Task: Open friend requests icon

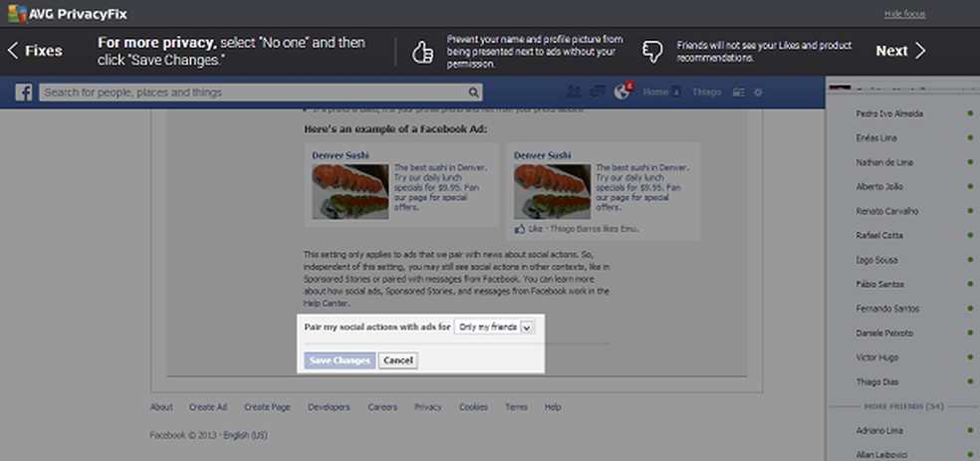Action: click(573, 92)
